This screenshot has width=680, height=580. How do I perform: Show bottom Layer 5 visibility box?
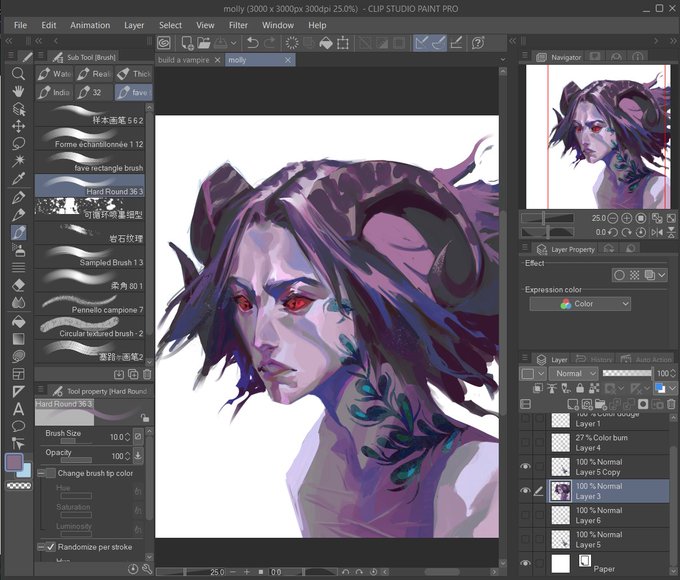coord(525,539)
